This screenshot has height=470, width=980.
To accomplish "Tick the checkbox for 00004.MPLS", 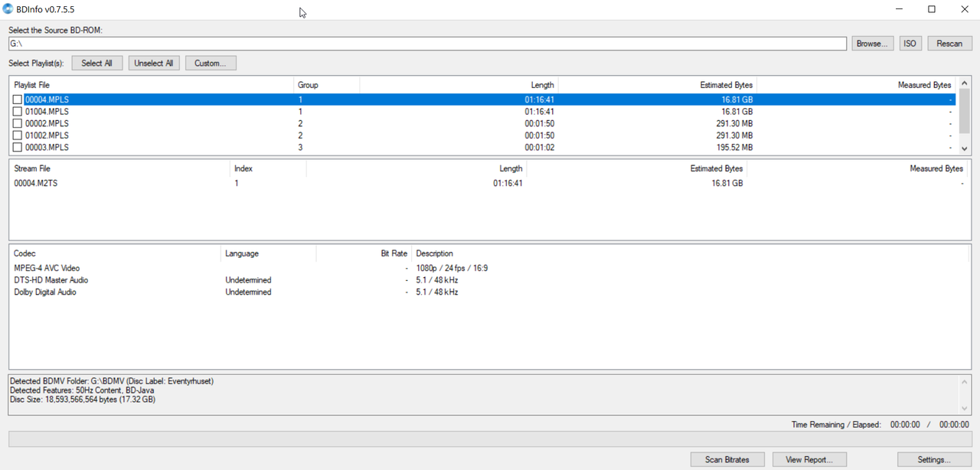I will coord(18,100).
